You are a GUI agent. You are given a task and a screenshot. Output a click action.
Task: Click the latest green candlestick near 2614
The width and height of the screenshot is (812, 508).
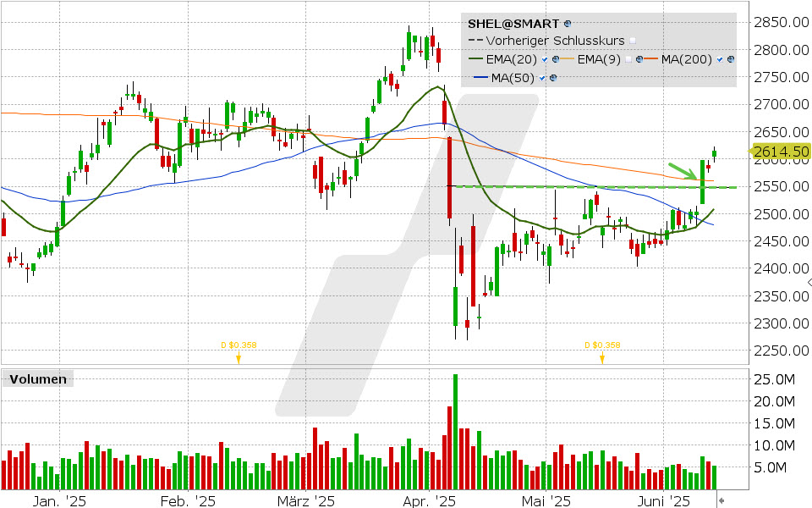point(715,152)
